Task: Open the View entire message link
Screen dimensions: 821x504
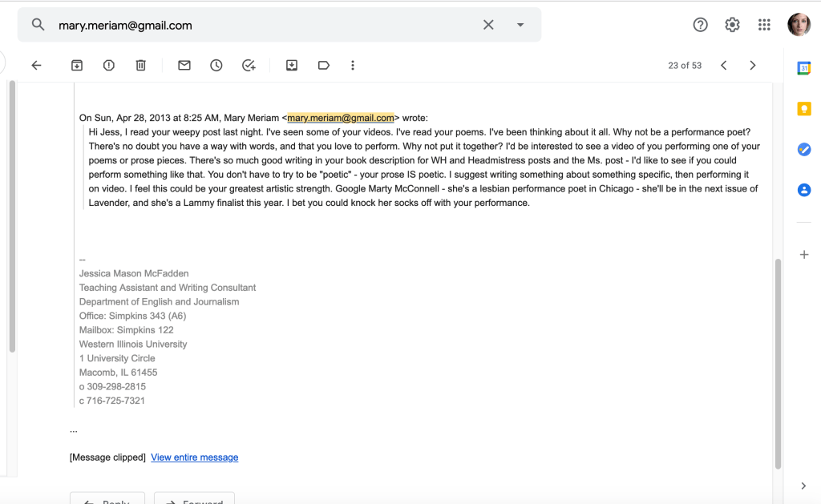Action: click(194, 458)
